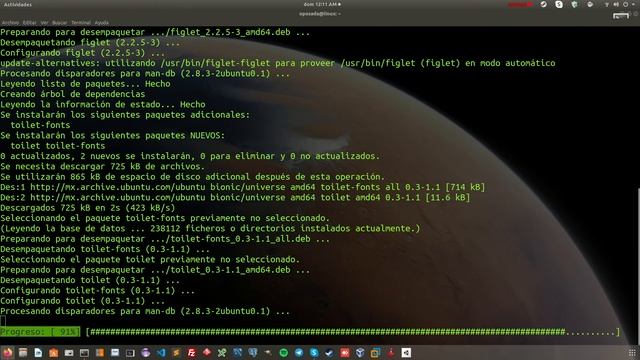The width and height of the screenshot is (640, 360).
Task: Click the terminal cursor line above Progreso
Action: point(3,321)
